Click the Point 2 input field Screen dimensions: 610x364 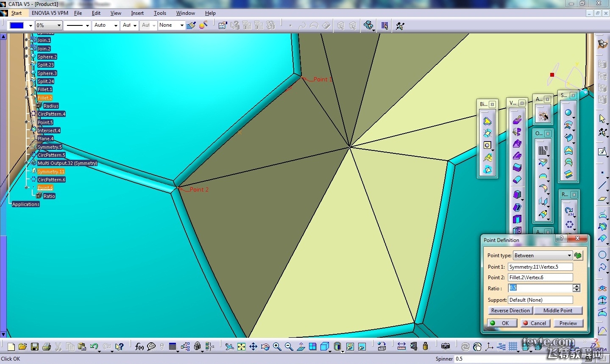tap(540, 278)
